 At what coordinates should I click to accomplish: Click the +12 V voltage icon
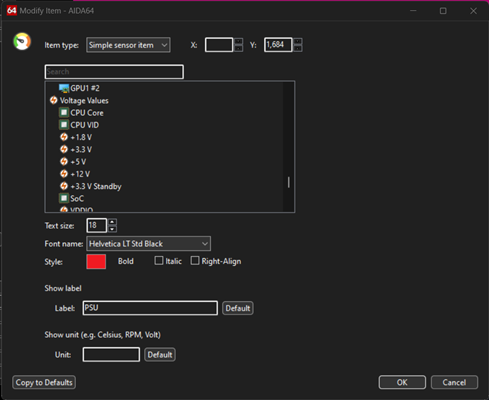tap(64, 174)
